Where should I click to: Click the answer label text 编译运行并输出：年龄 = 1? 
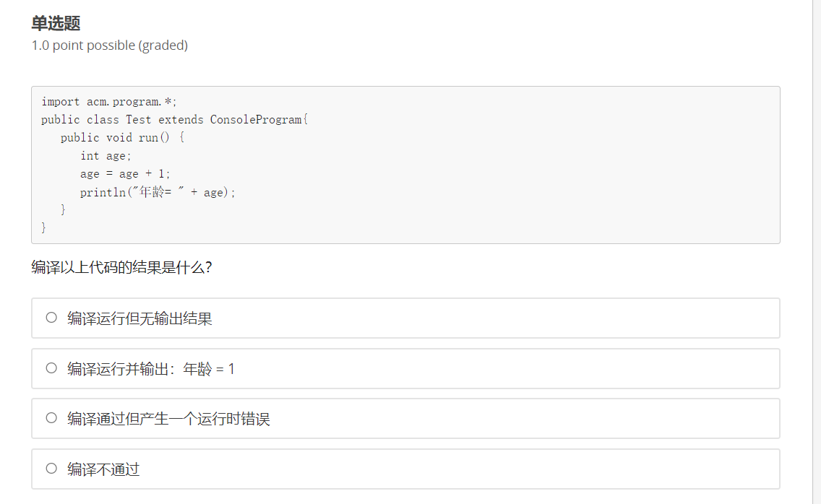[x=151, y=369]
